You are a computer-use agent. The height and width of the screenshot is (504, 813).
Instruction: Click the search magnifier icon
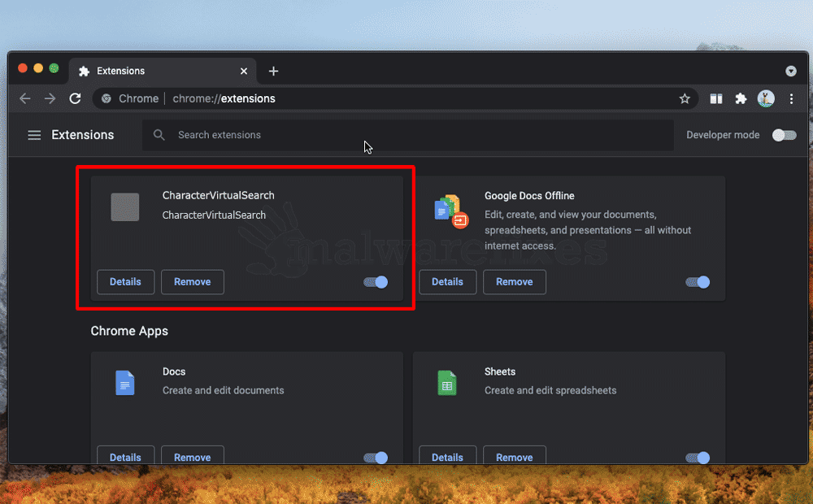point(159,135)
